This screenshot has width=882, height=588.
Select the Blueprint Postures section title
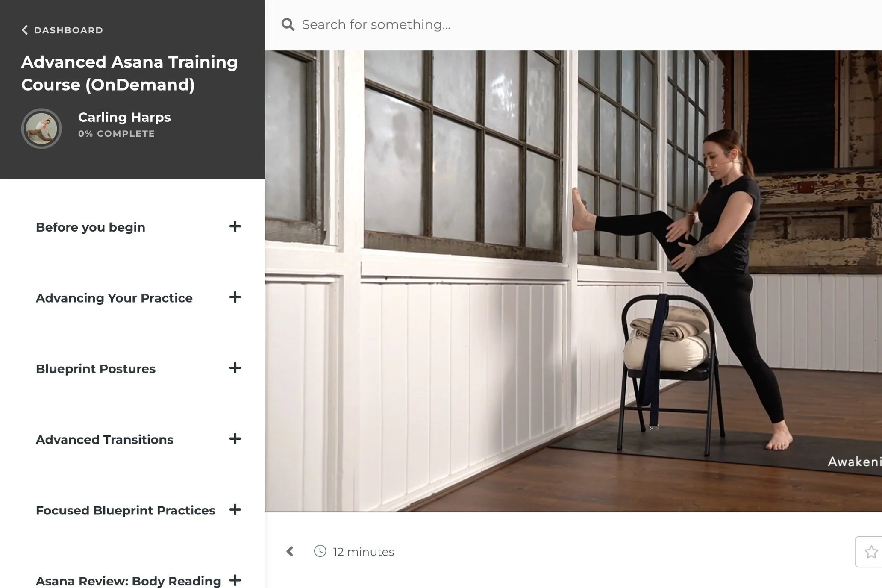tap(96, 369)
